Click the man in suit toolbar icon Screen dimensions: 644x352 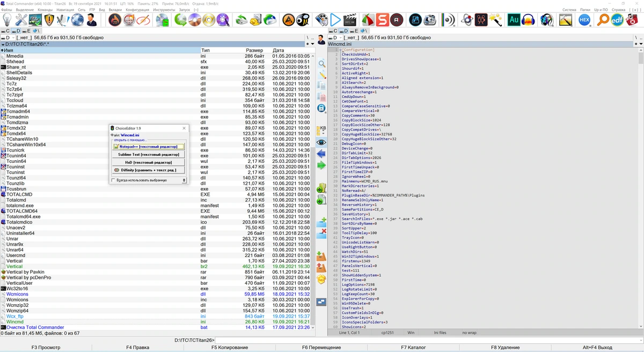coord(91,20)
